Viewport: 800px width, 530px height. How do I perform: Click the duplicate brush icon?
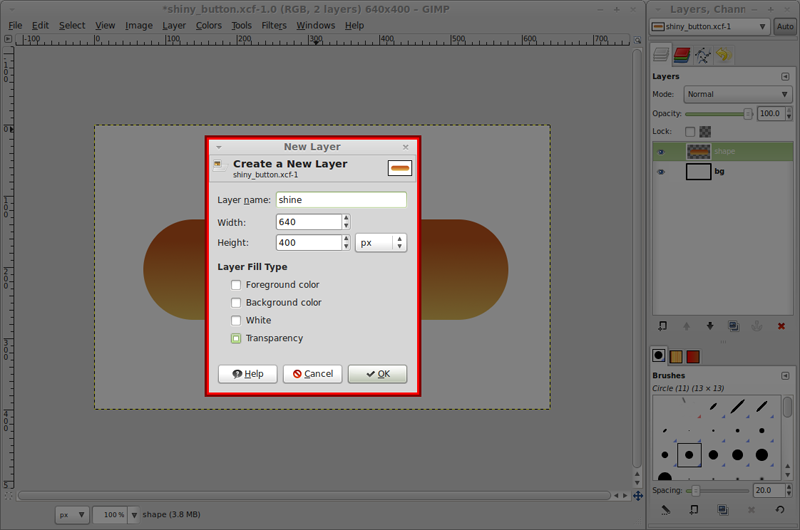click(722, 509)
